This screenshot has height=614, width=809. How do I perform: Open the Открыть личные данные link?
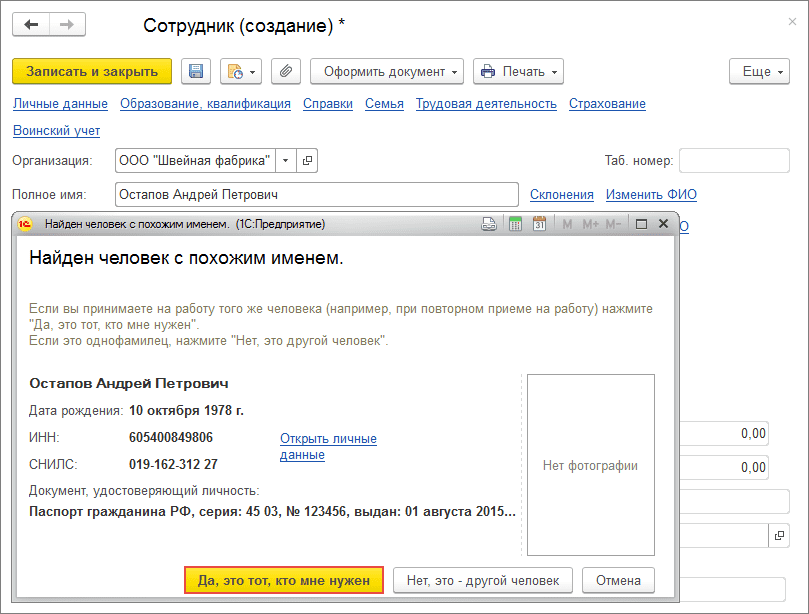[328, 446]
